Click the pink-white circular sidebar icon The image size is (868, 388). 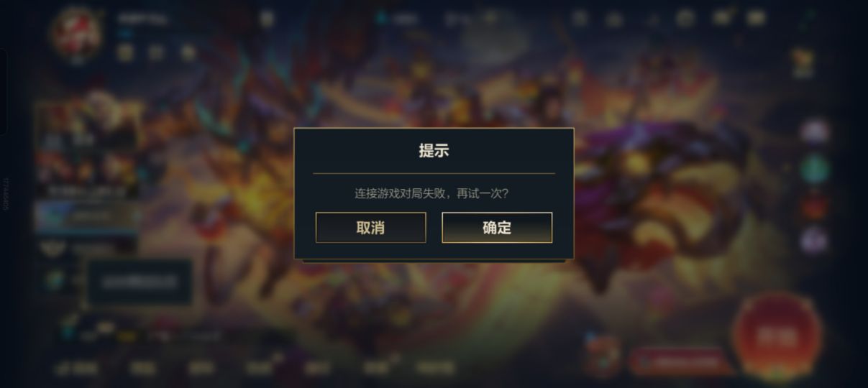[814, 132]
